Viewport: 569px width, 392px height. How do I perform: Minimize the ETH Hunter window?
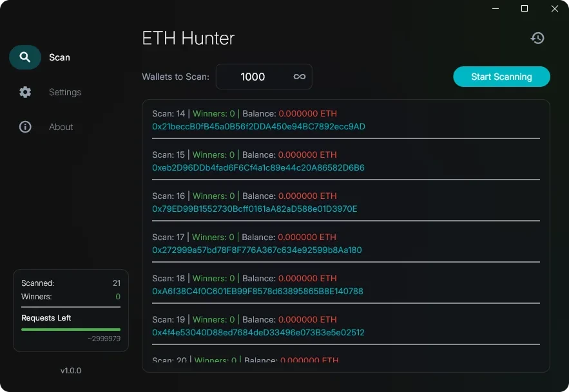pyautogui.click(x=495, y=9)
